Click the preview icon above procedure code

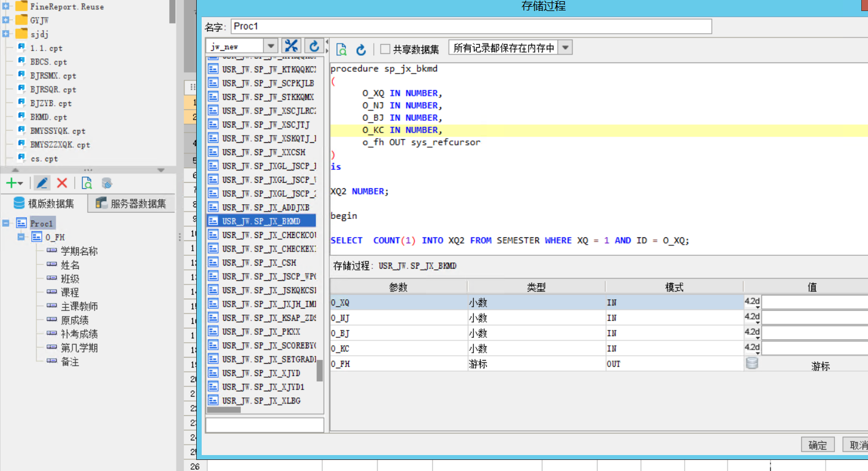point(342,49)
